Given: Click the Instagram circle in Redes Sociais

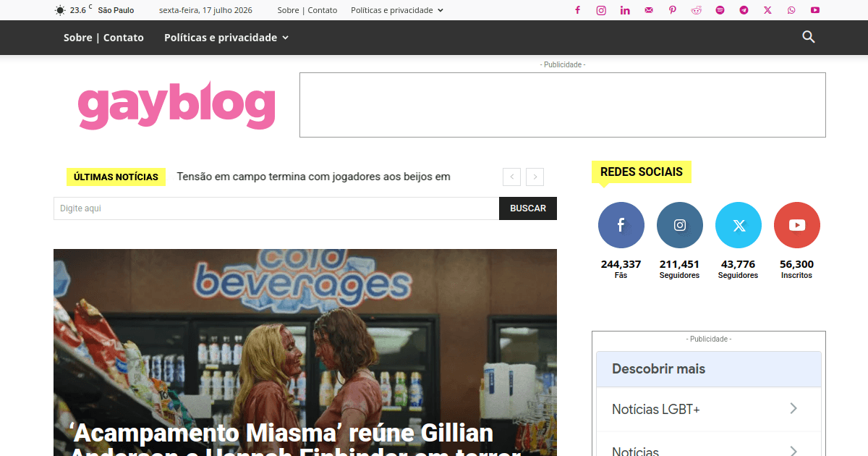Looking at the screenshot, I should pyautogui.click(x=680, y=225).
